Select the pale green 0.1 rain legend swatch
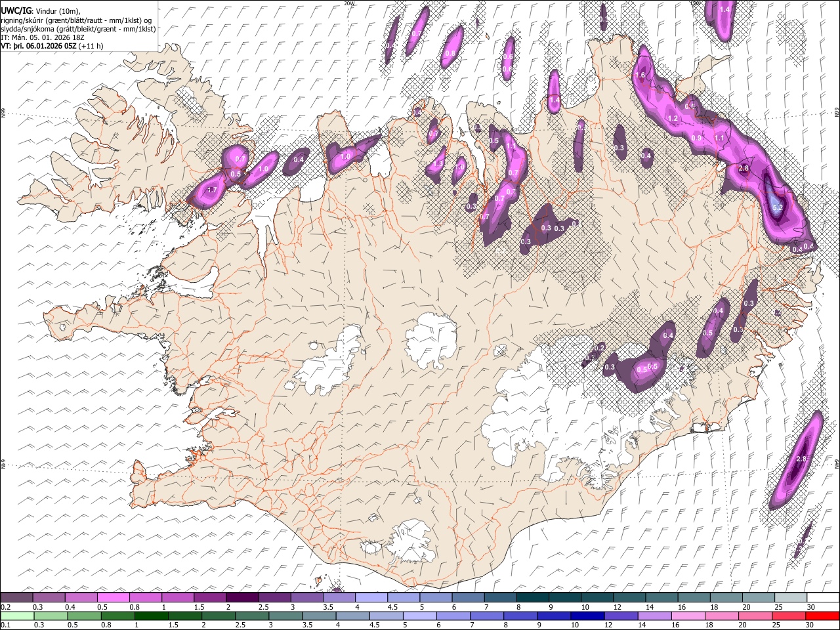 click(x=16, y=616)
